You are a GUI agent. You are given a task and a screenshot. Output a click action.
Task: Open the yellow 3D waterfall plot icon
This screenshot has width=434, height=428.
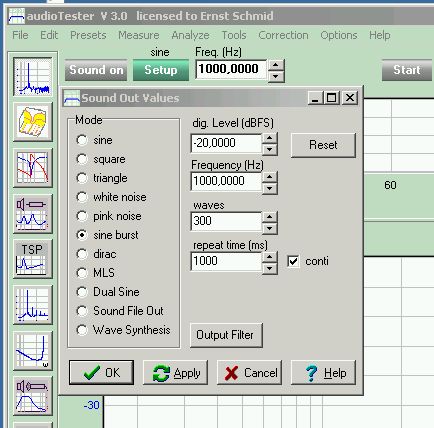click(33, 122)
